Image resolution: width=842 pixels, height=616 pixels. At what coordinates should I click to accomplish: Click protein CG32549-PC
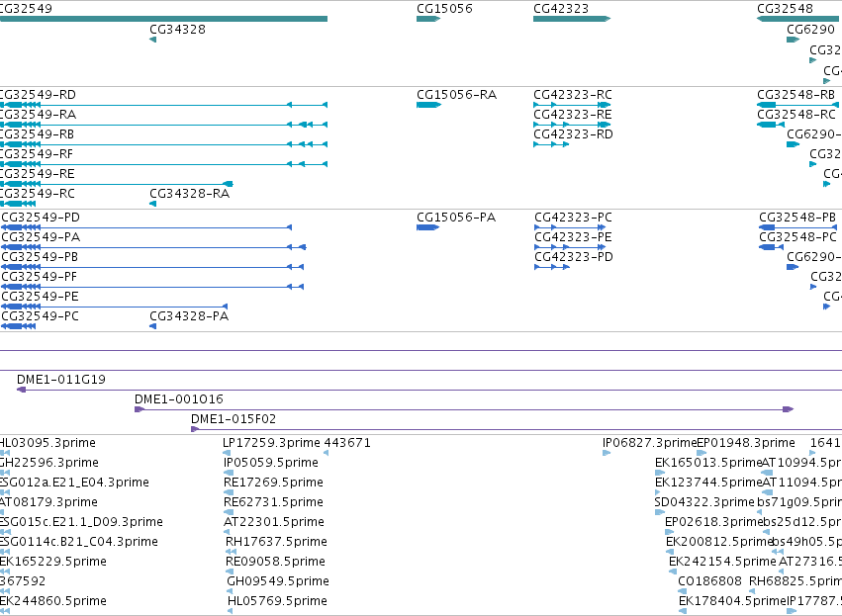coord(18,326)
